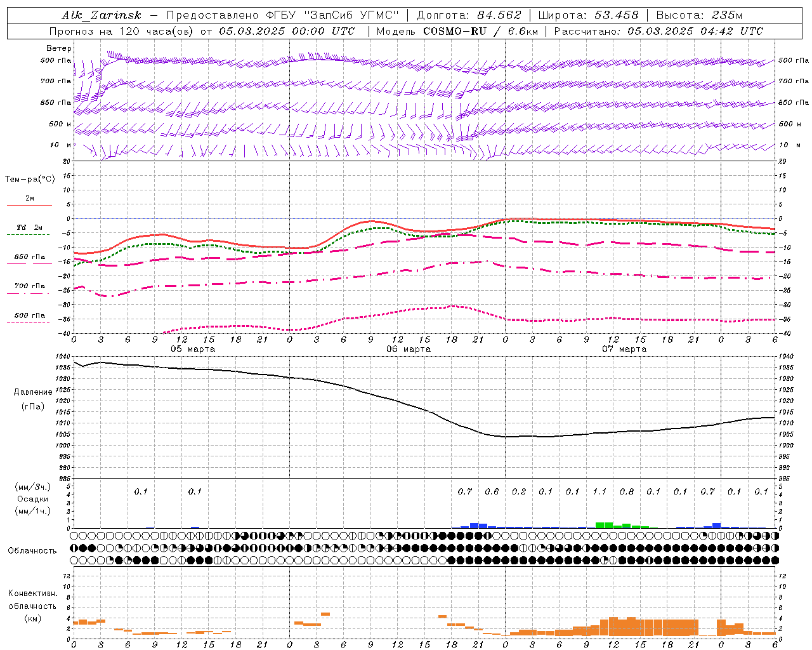The width and height of the screenshot is (812, 650).
Task: Select the left 500 гПа wind level label
Action: coord(56,61)
